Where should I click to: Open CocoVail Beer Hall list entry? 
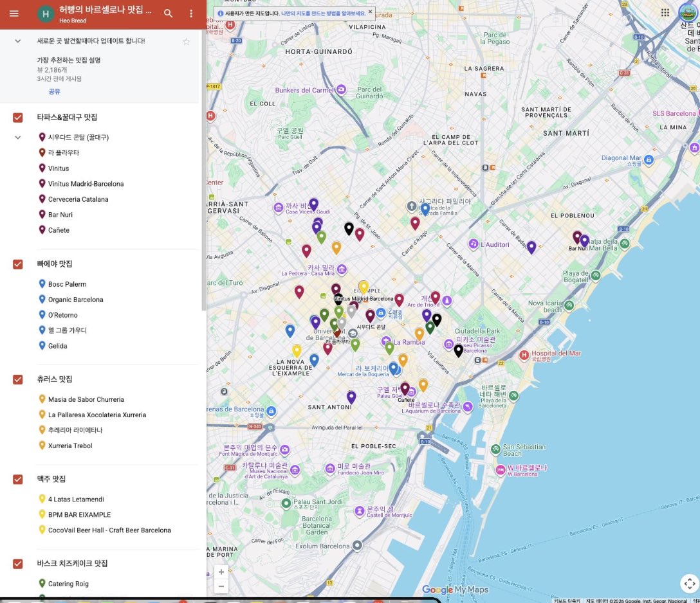pos(109,530)
